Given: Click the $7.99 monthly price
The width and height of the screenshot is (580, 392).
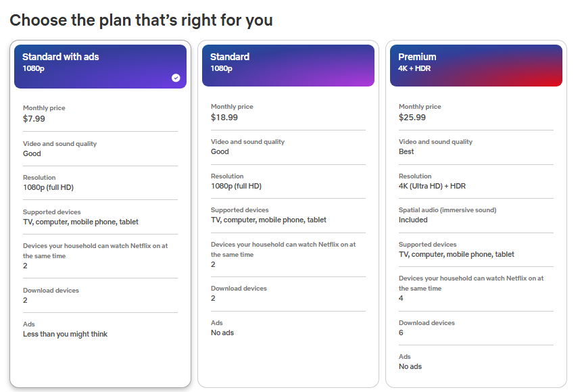Looking at the screenshot, I should pyautogui.click(x=34, y=119).
